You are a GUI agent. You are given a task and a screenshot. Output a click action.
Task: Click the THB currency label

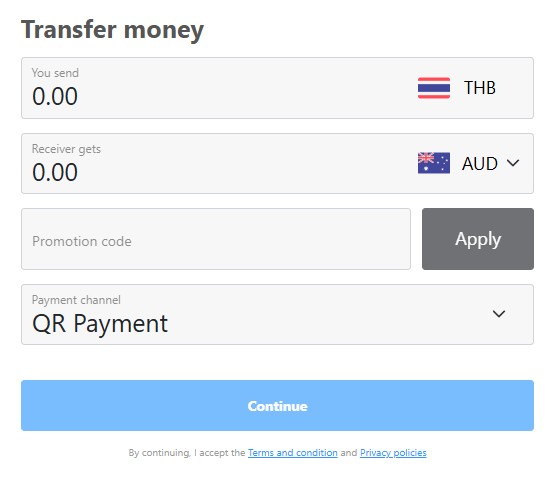click(479, 88)
